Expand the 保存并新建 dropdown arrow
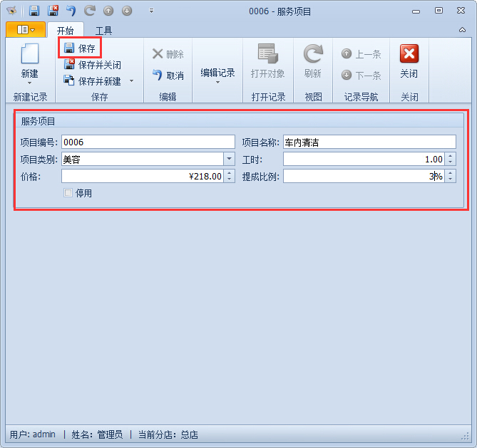The height and width of the screenshot is (448, 477). pos(131,81)
